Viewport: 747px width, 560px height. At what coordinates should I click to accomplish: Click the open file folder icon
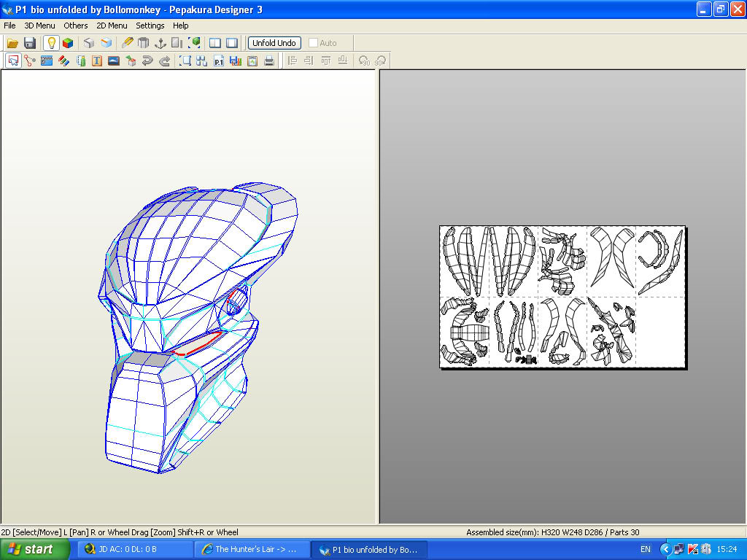(x=13, y=43)
